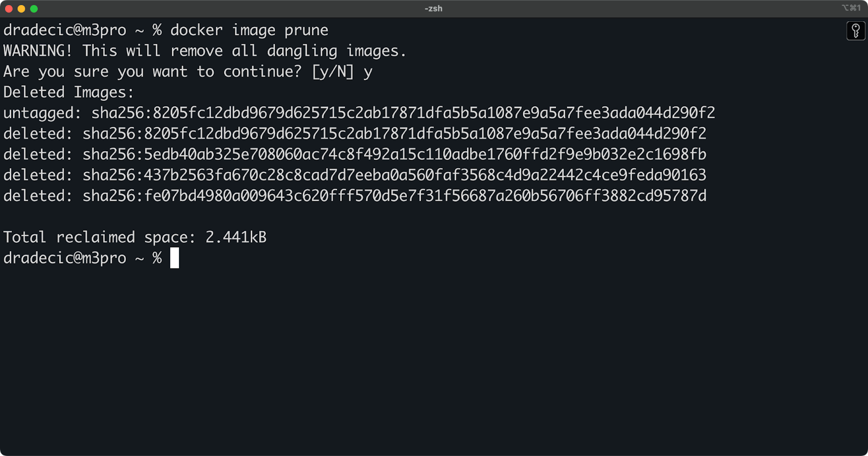Viewport: 868px width, 456px height.
Task: Click the deleted sha256:fe07bd49 line
Action: pyautogui.click(x=355, y=195)
